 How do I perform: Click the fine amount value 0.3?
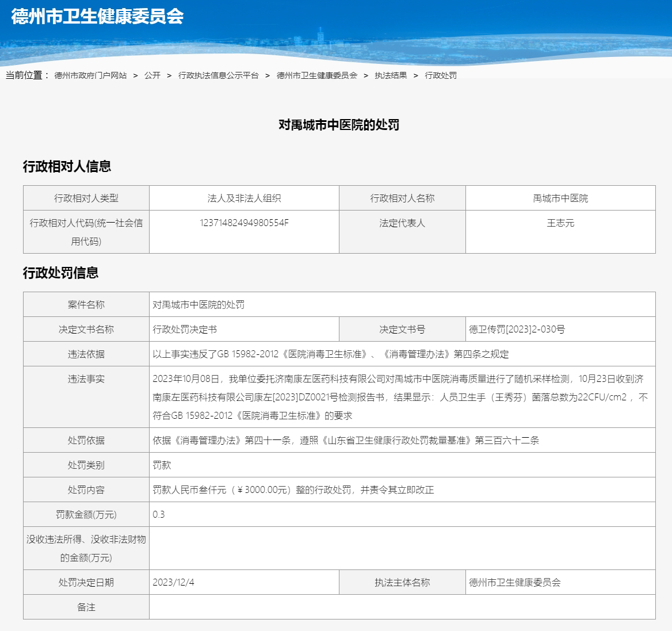point(159,514)
